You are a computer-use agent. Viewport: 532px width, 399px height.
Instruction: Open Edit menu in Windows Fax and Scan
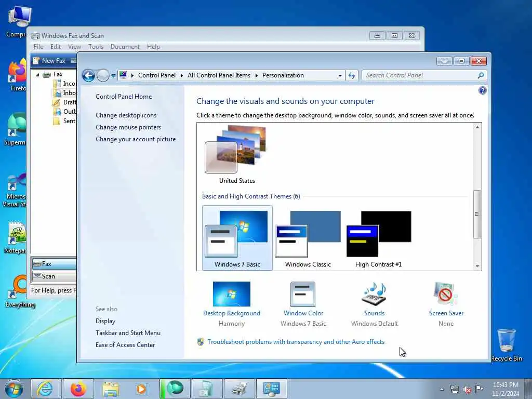pos(55,46)
